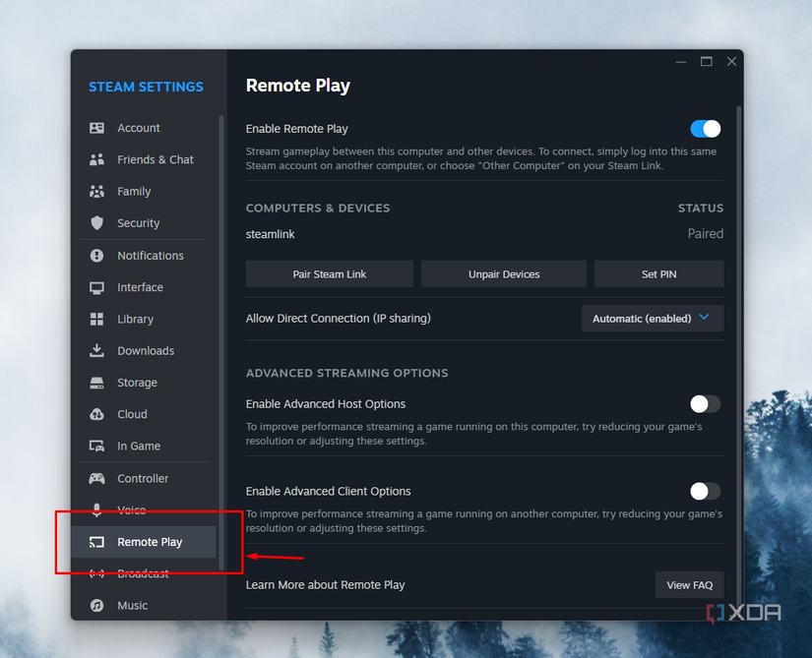Click the Family group icon
The height and width of the screenshot is (658, 812).
[96, 192]
